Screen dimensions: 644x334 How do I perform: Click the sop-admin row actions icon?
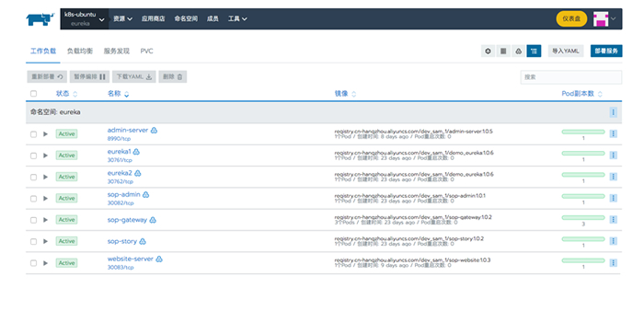coord(614,198)
